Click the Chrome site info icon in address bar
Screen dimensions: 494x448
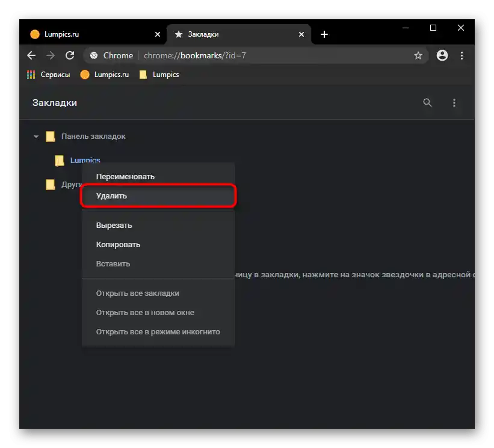[x=94, y=56]
